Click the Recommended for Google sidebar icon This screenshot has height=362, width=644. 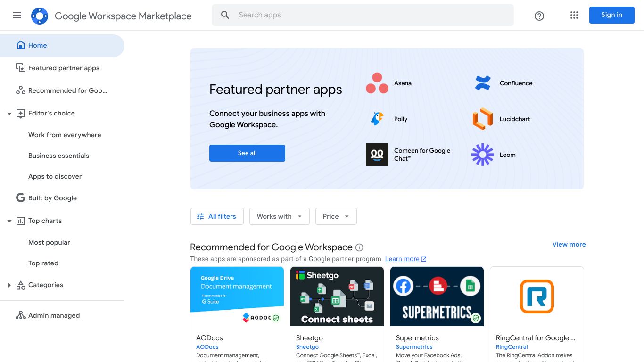[20, 90]
